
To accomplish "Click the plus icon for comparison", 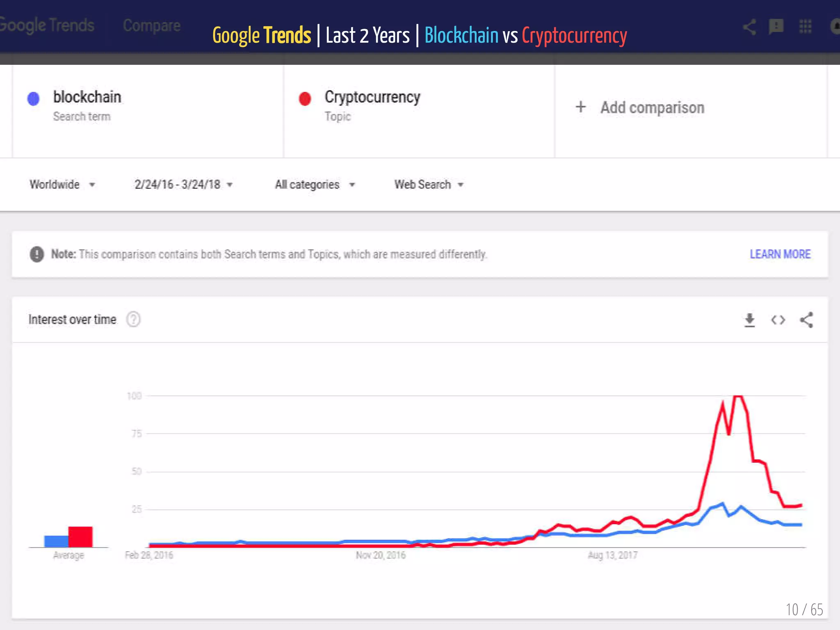I will click(x=580, y=107).
